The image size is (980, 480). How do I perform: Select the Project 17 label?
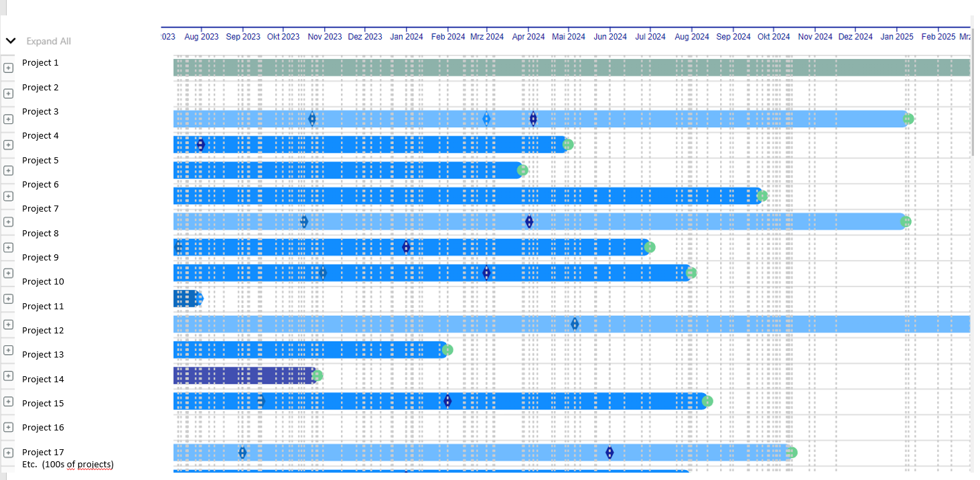click(x=43, y=453)
